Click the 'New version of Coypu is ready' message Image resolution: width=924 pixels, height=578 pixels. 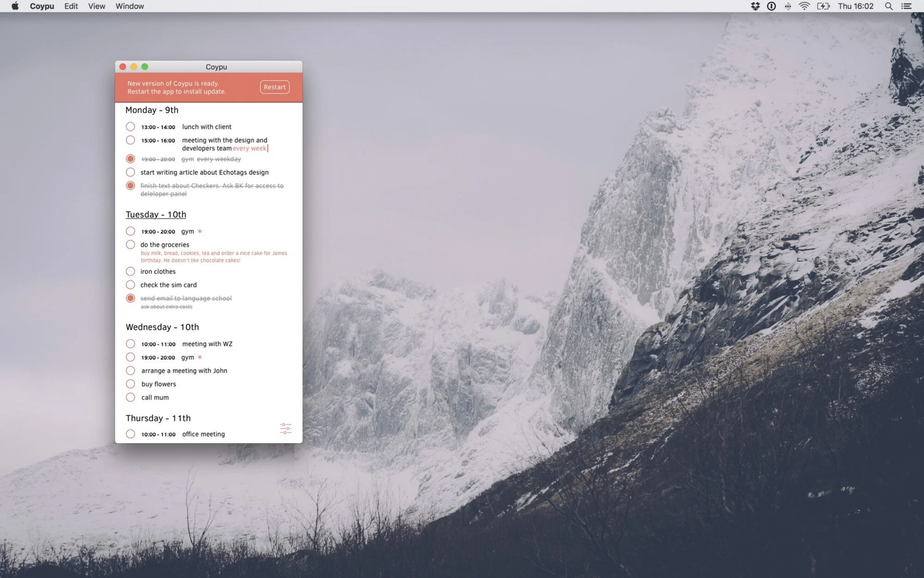pyautogui.click(x=173, y=83)
